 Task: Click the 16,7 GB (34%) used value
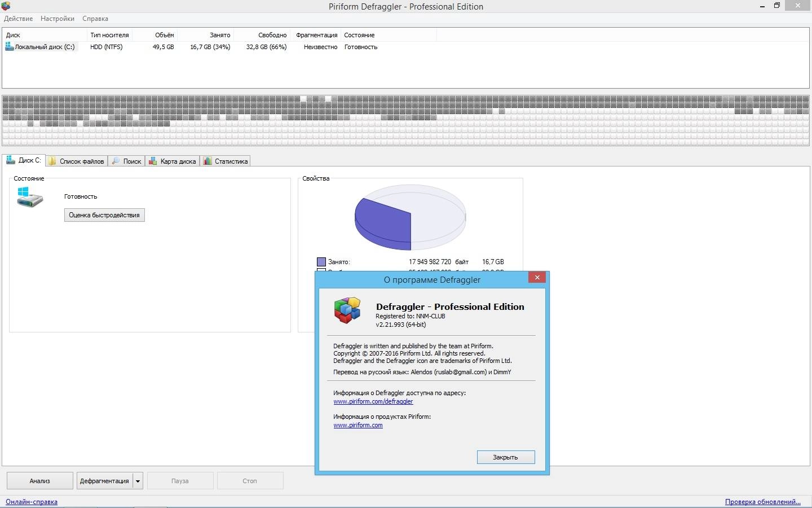click(x=210, y=47)
